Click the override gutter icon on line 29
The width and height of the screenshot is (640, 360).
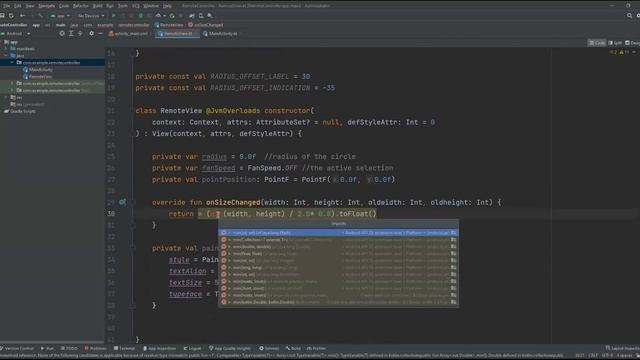coord(122,202)
